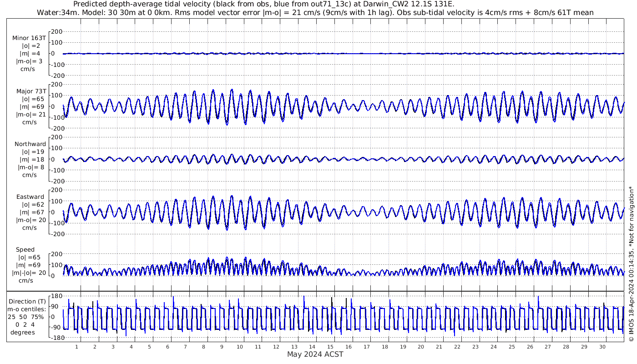Click day '30' on the date axis

click(x=602, y=347)
